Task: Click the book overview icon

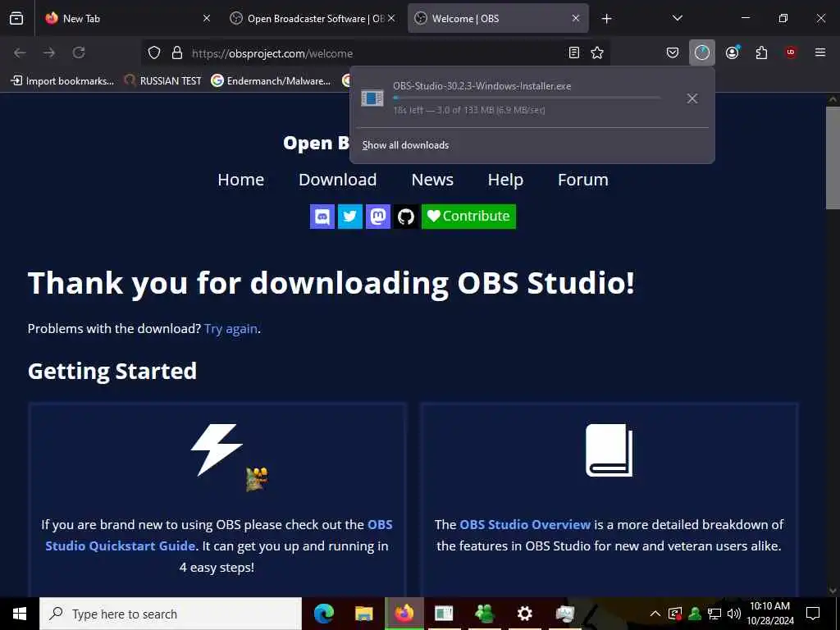Action: tap(609, 450)
